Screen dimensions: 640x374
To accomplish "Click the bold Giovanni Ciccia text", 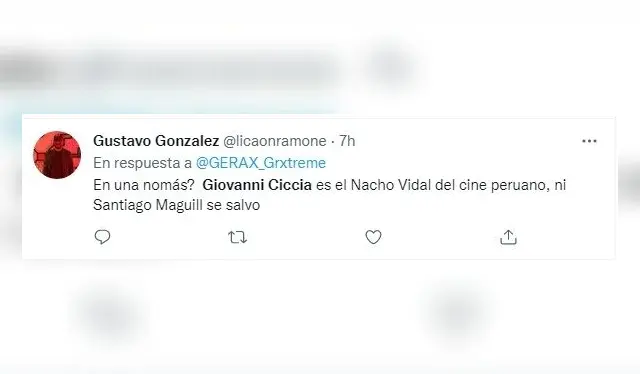I will [257, 185].
